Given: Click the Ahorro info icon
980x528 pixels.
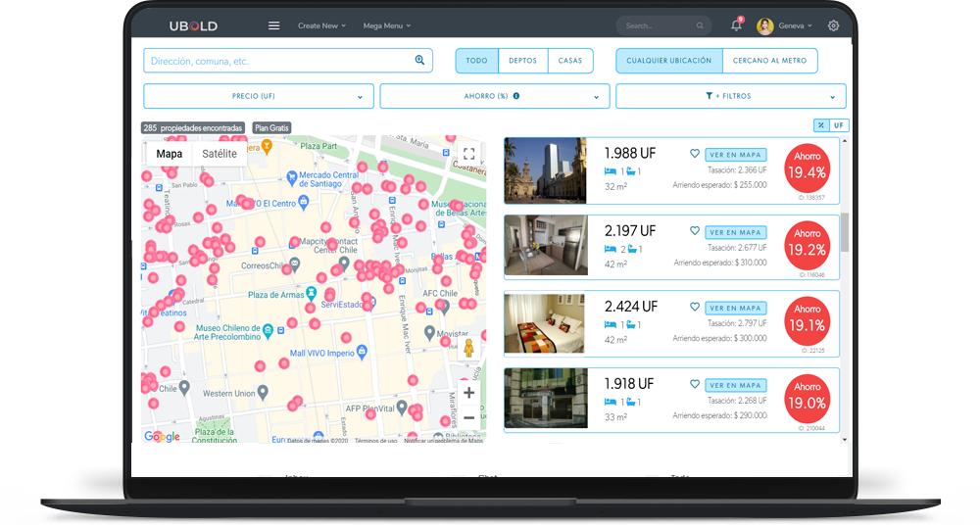Looking at the screenshot, I should point(516,96).
